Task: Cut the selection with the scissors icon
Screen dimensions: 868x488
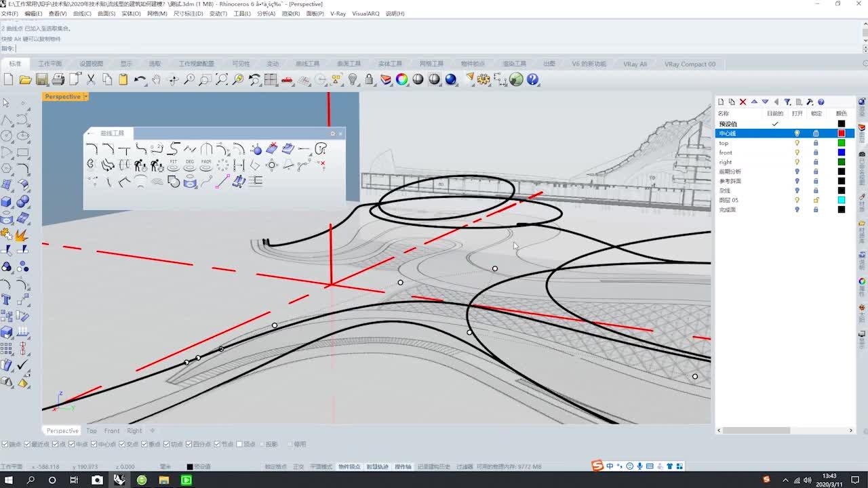Action: point(91,79)
